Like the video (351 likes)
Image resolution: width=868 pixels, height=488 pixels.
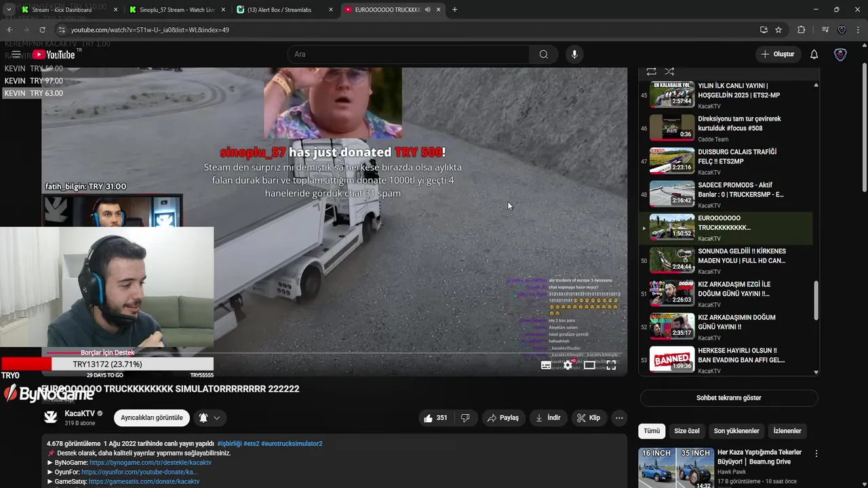click(x=435, y=418)
